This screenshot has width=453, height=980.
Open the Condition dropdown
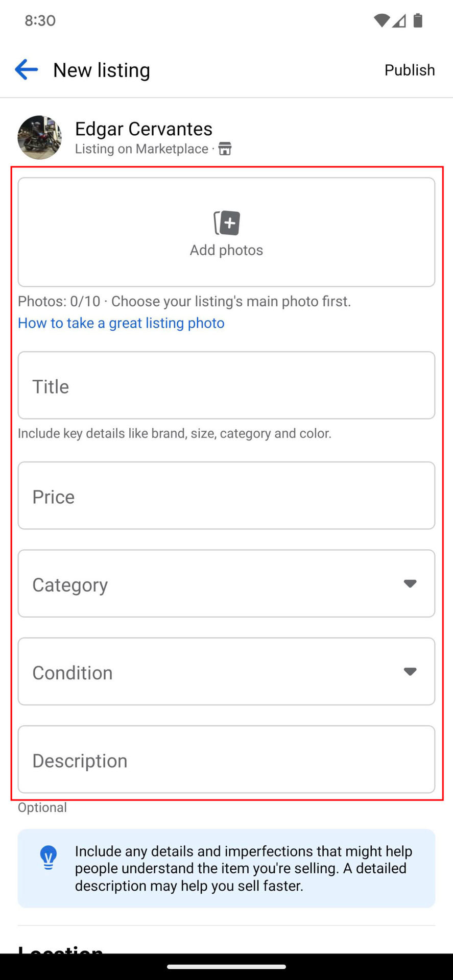[226, 672]
